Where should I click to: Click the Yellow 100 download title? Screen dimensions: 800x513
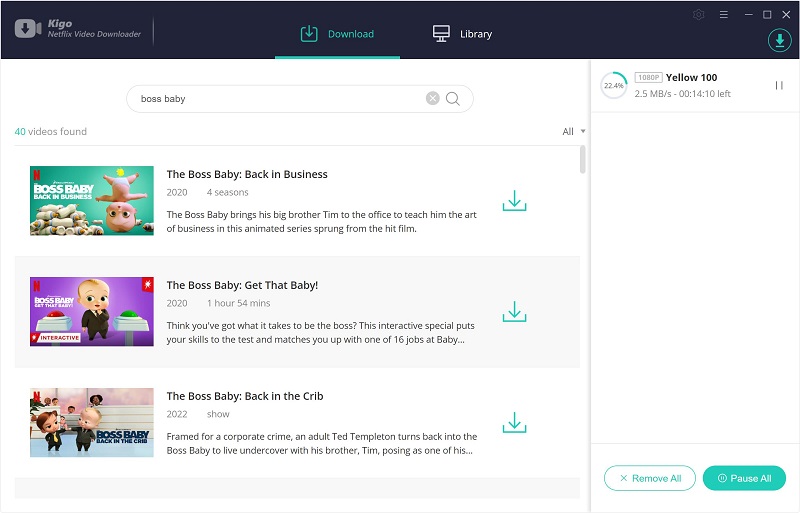(x=691, y=78)
